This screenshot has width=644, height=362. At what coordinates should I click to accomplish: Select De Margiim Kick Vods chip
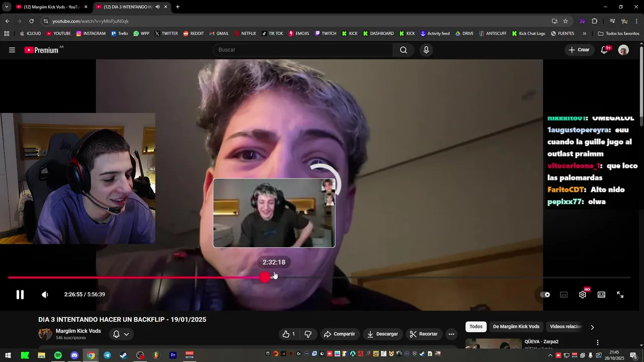[x=516, y=327]
